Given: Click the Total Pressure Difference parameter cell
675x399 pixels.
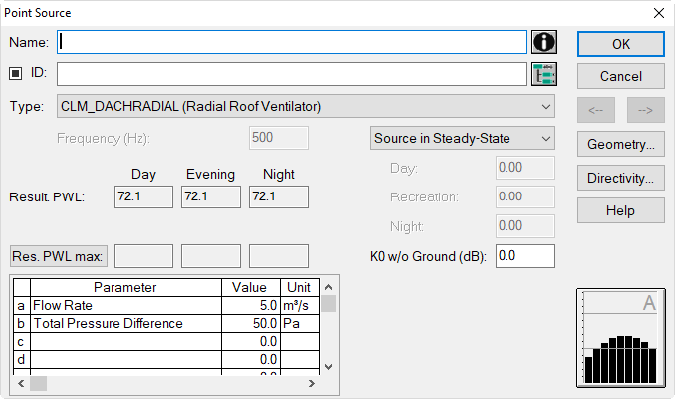Looking at the screenshot, I should [x=126, y=323].
